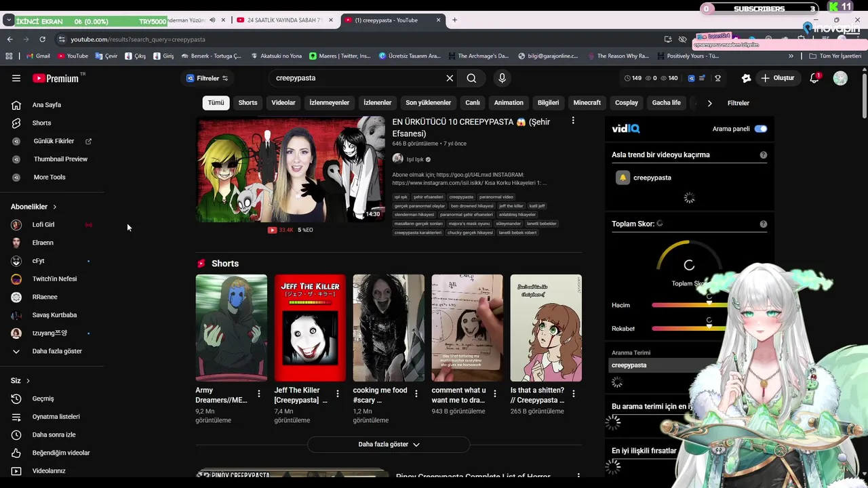This screenshot has height=488, width=868.
Task: Click help icon for Asla trend section
Action: tap(763, 155)
